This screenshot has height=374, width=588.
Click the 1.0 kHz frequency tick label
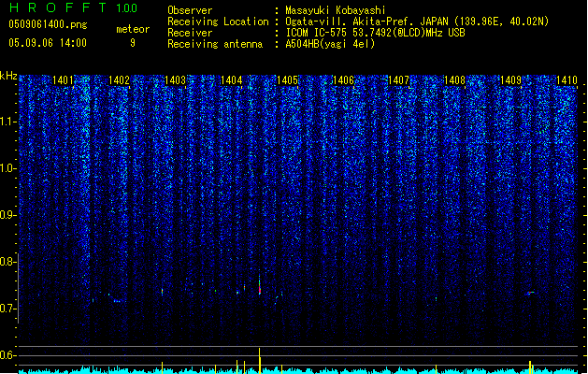pyautogui.click(x=8, y=168)
